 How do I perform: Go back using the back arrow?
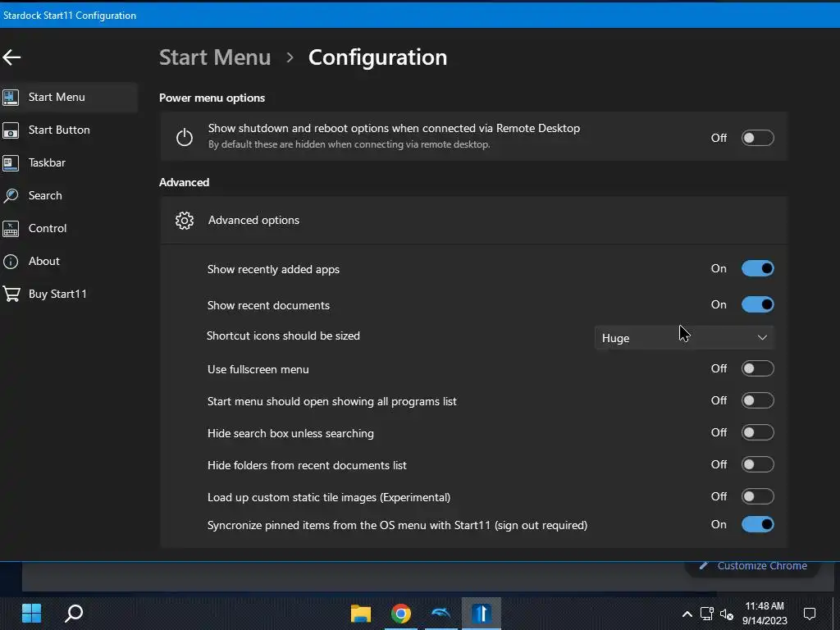coord(11,57)
